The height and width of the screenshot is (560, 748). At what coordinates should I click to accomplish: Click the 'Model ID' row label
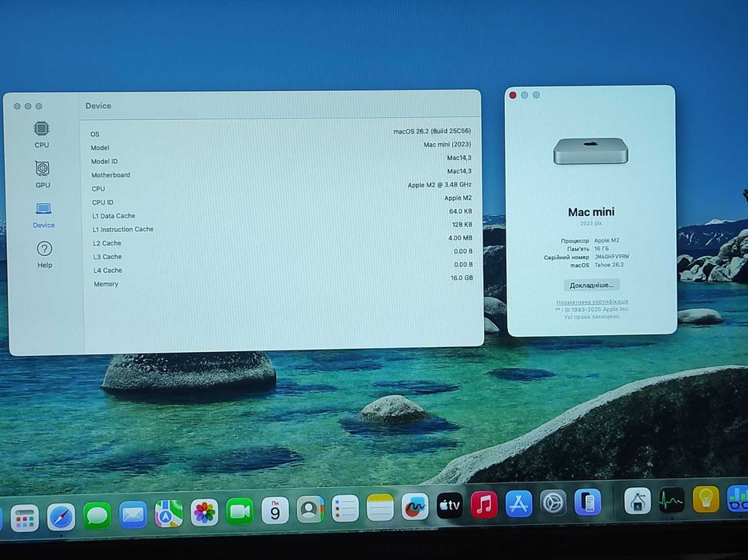[104, 162]
